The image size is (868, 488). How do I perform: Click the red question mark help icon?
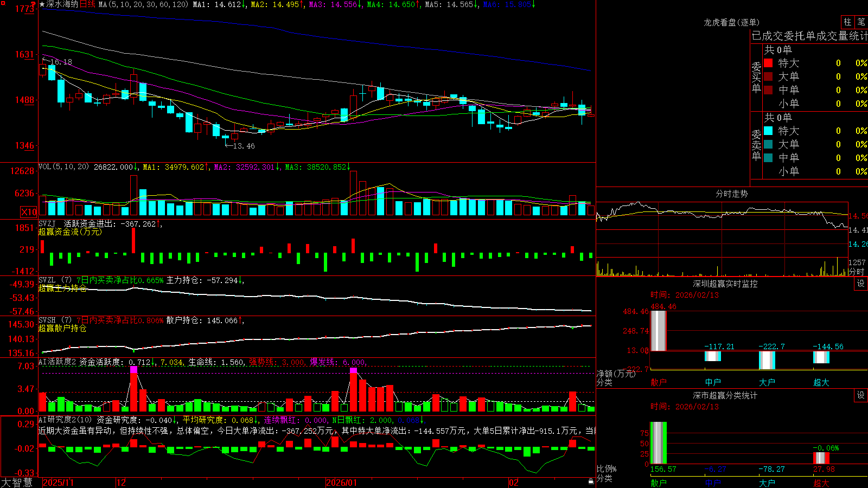33,4
